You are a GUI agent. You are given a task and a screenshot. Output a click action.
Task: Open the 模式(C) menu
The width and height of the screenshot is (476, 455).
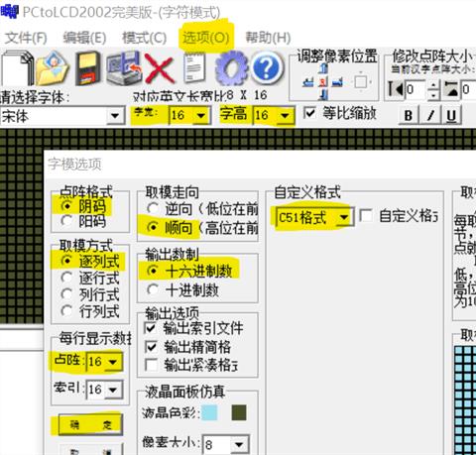click(145, 38)
